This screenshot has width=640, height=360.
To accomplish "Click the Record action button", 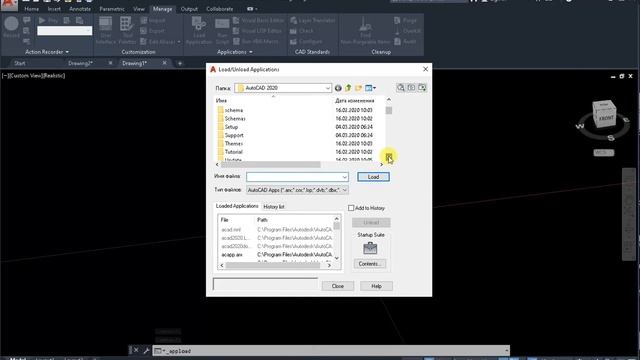I will (x=11, y=27).
